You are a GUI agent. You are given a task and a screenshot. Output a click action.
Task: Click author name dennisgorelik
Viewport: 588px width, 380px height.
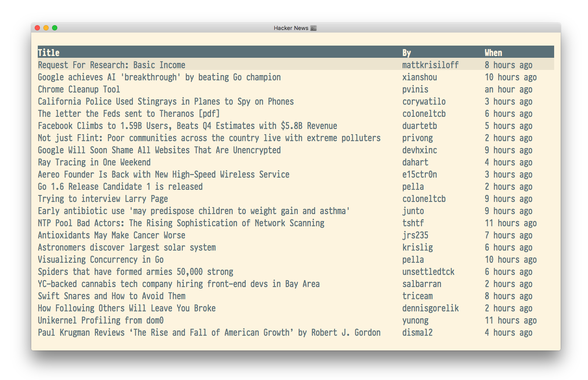pos(430,308)
